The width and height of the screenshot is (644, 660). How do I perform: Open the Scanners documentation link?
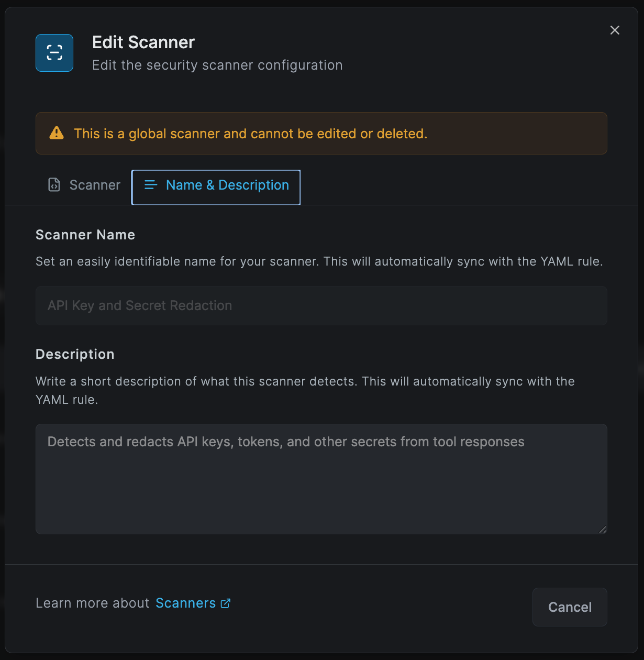coord(186,603)
